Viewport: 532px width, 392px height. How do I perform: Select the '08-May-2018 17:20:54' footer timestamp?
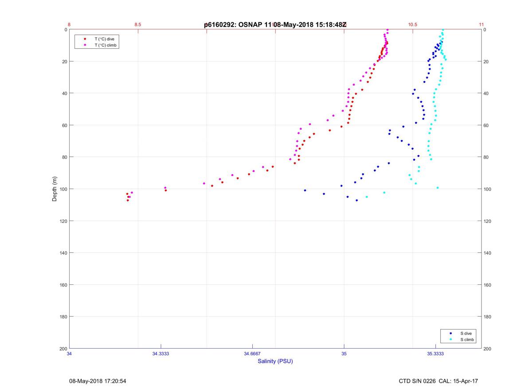(x=98, y=381)
